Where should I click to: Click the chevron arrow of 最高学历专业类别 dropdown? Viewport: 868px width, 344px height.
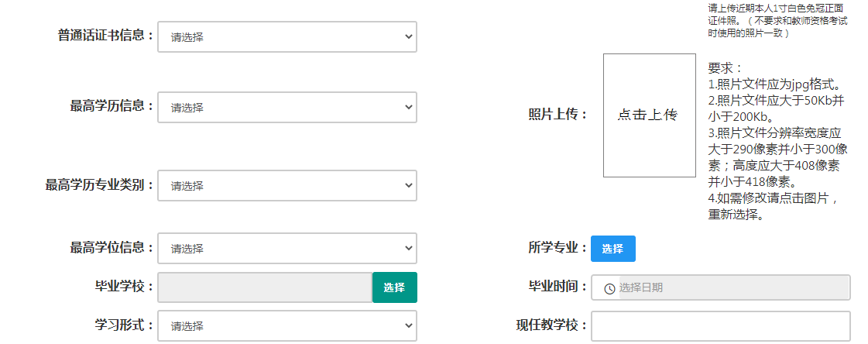coord(409,185)
